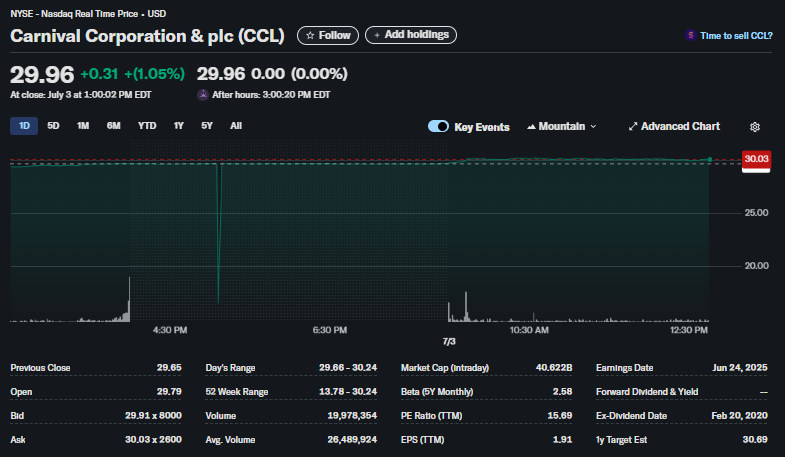Click the 52 Week Range value 13.78 - 30.24
The image size is (785, 457).
348,391
